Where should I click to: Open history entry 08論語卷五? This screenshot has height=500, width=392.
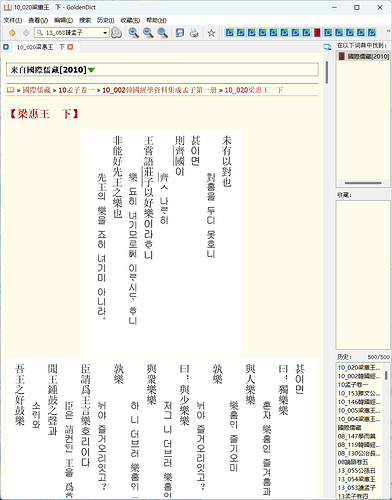353,462
